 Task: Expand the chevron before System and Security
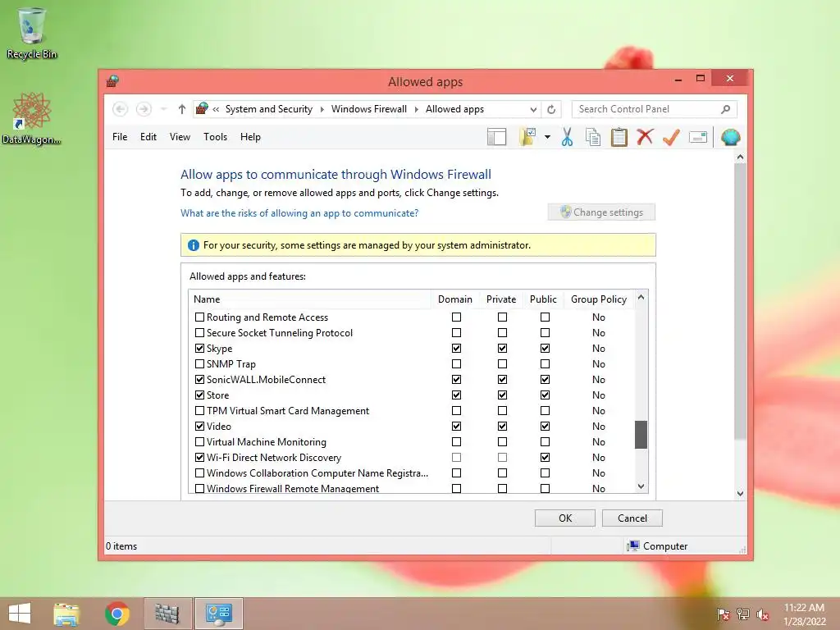point(216,109)
